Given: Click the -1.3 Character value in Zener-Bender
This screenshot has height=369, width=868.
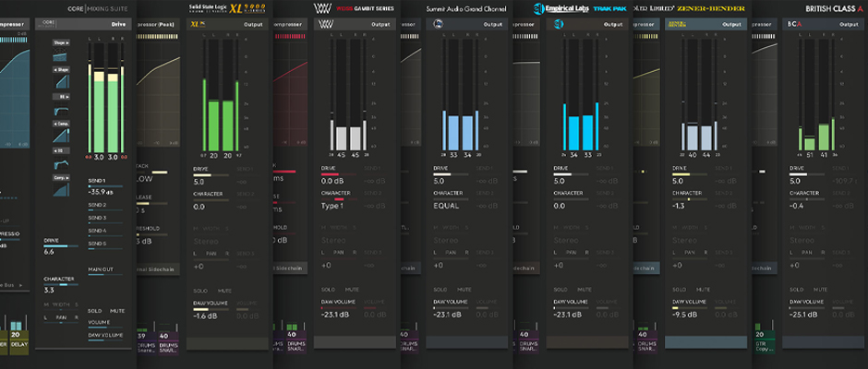Looking at the screenshot, I should (680, 206).
